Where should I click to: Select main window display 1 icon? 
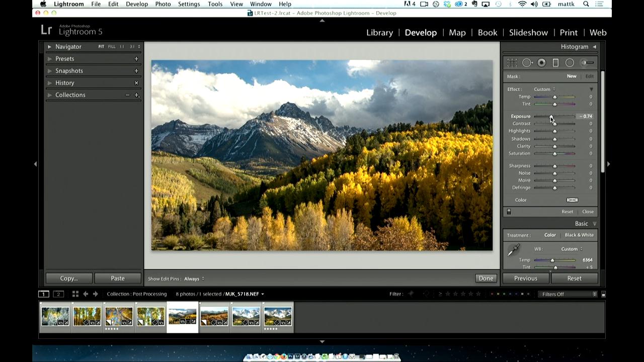(x=44, y=294)
